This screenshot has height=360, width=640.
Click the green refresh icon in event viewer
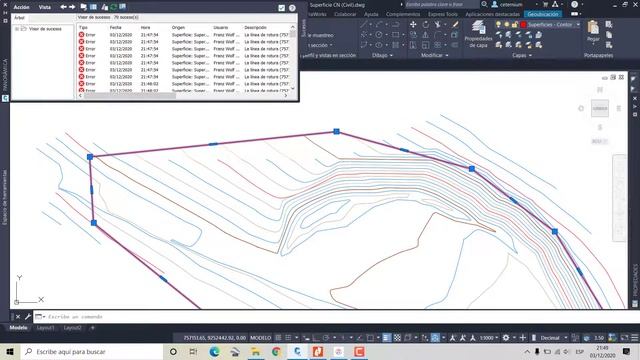click(x=113, y=7)
